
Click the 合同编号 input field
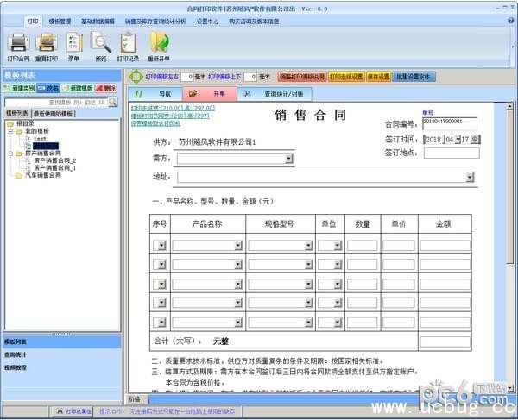[x=448, y=122]
